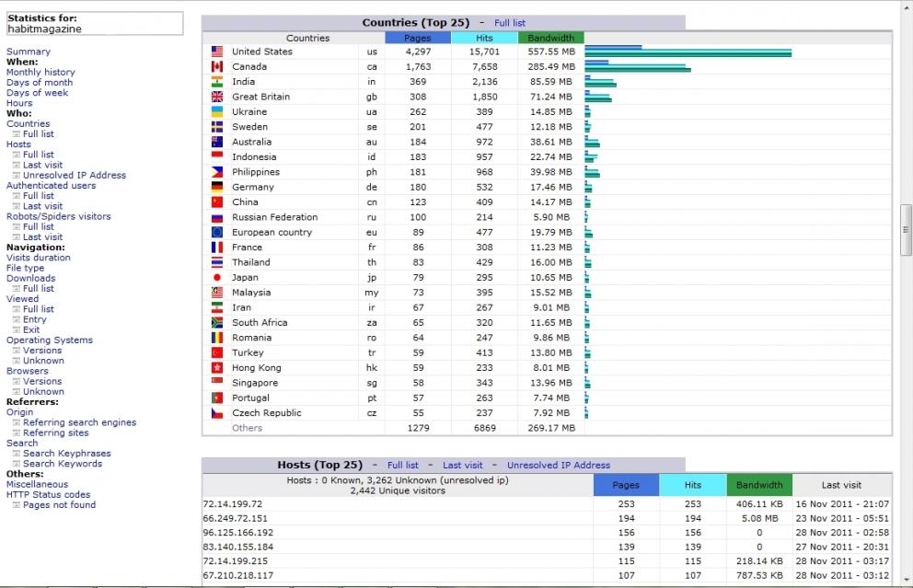This screenshot has width=913, height=588.
Task: Open the Search Keyphrases link
Action: pyautogui.click(x=67, y=453)
